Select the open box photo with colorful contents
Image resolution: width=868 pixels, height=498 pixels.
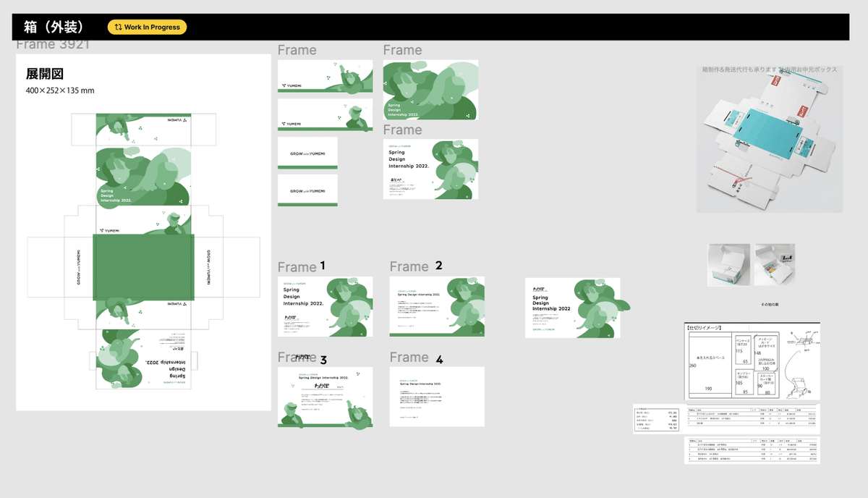coord(775,263)
